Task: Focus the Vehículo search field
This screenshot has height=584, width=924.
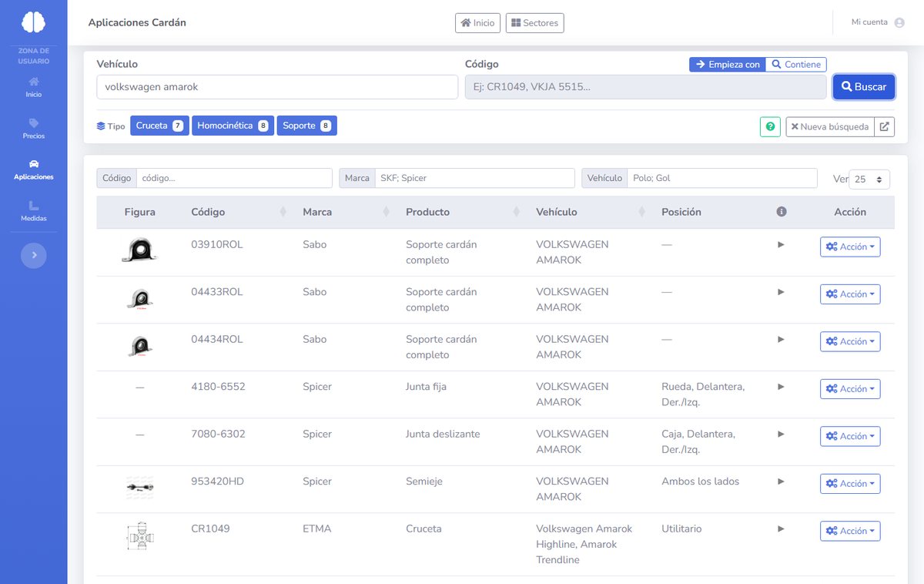Action: 277,87
